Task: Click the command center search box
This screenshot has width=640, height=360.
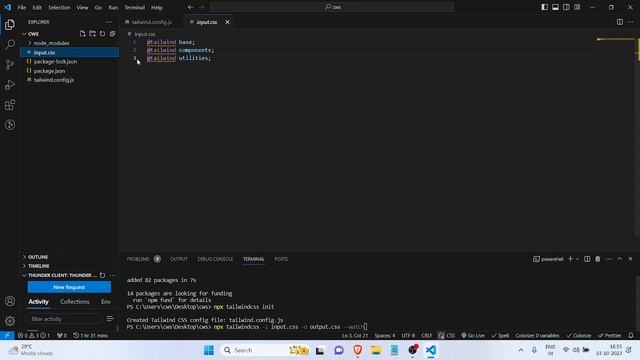Action: point(331,7)
